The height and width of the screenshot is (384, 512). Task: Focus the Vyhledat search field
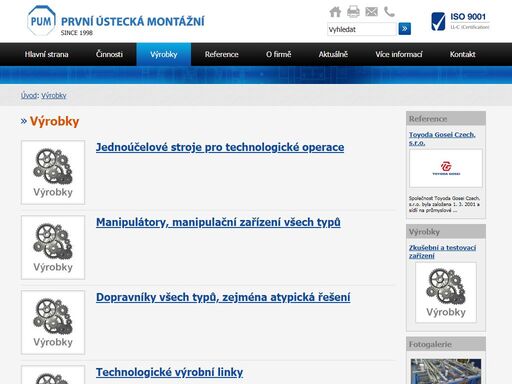tap(362, 29)
